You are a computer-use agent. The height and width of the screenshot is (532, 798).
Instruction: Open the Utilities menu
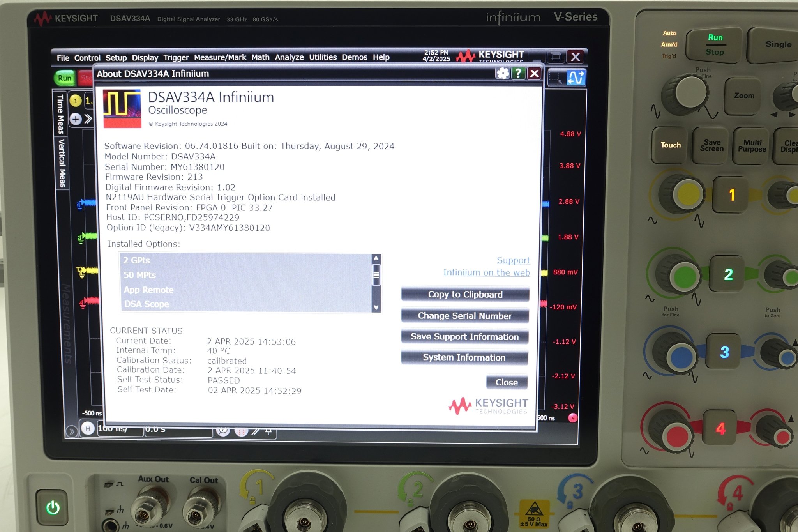pyautogui.click(x=323, y=57)
